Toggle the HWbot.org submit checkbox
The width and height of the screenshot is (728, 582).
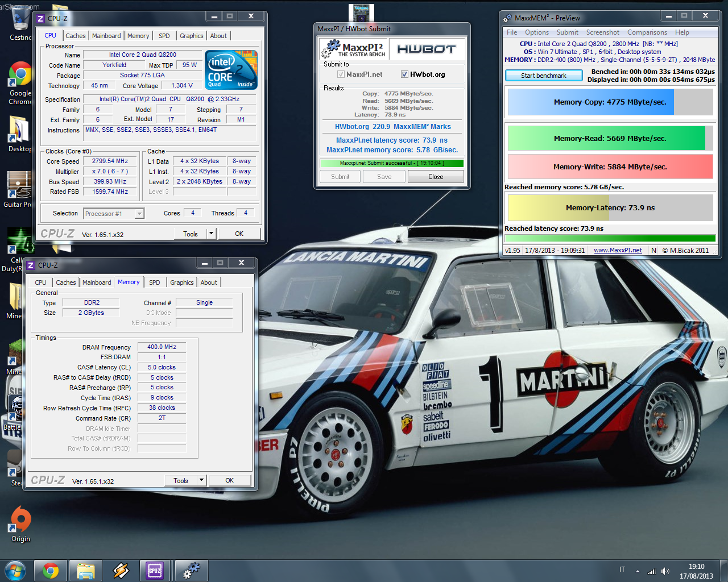click(x=404, y=74)
